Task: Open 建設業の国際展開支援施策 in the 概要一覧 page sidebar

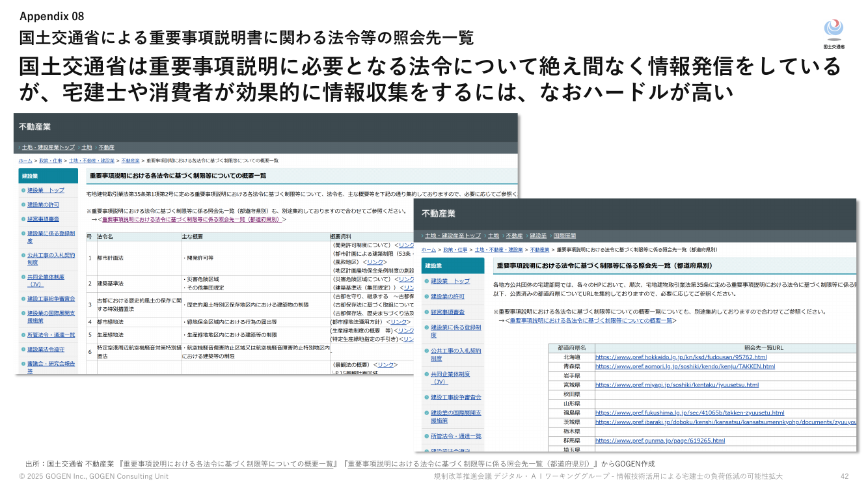Action: tap(51, 317)
